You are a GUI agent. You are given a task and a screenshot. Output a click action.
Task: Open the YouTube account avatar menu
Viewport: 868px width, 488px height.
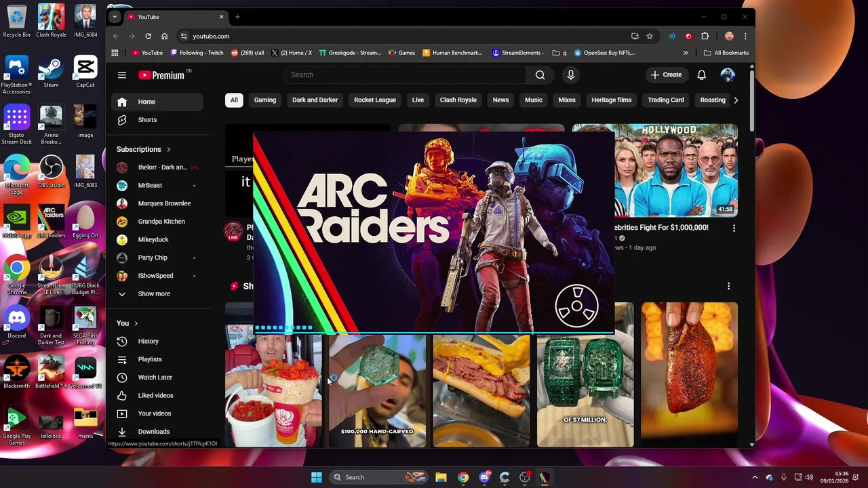(728, 75)
